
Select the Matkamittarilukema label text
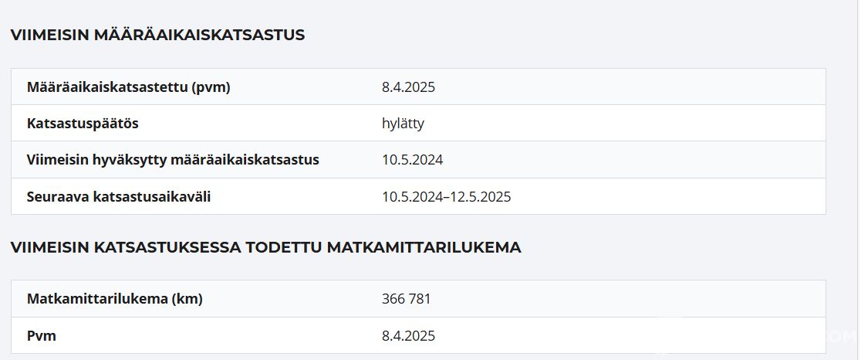[97, 299]
